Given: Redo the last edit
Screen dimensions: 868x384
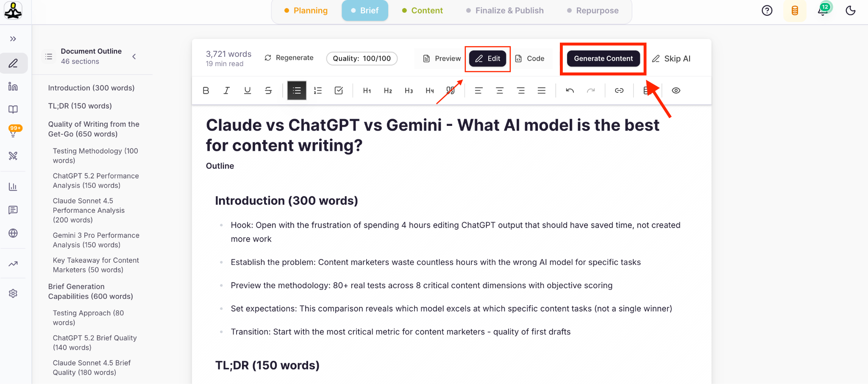Looking at the screenshot, I should [591, 90].
